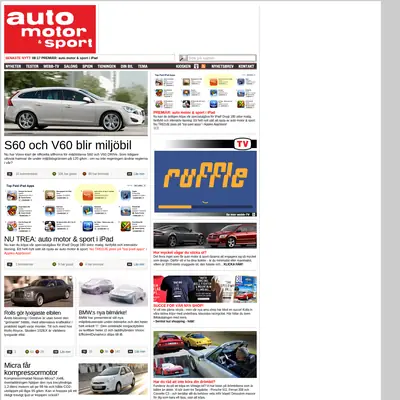The height and width of the screenshot is (400, 400).
Task: Click the white Nissan Micra thumbnail
Action: [113, 379]
